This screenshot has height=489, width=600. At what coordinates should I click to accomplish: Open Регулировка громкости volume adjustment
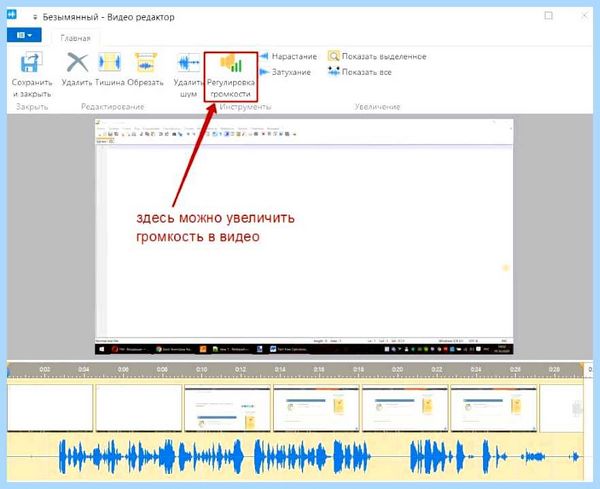pos(231,77)
